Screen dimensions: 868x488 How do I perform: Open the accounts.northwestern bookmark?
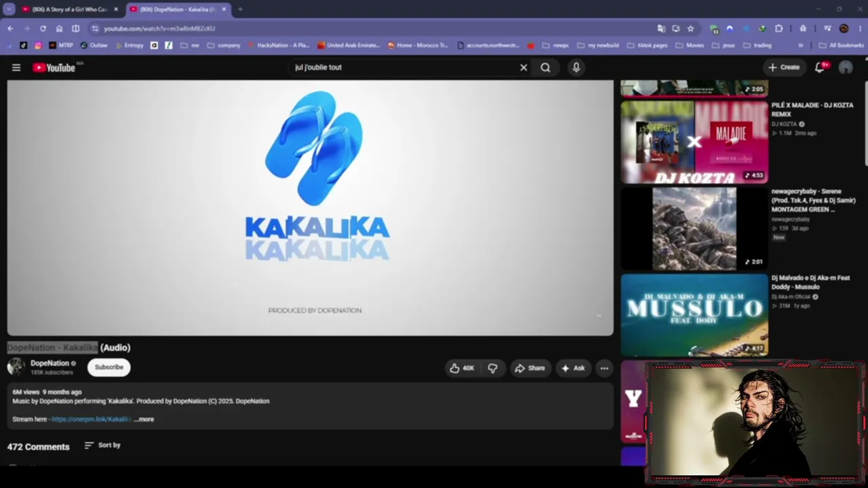click(488, 45)
